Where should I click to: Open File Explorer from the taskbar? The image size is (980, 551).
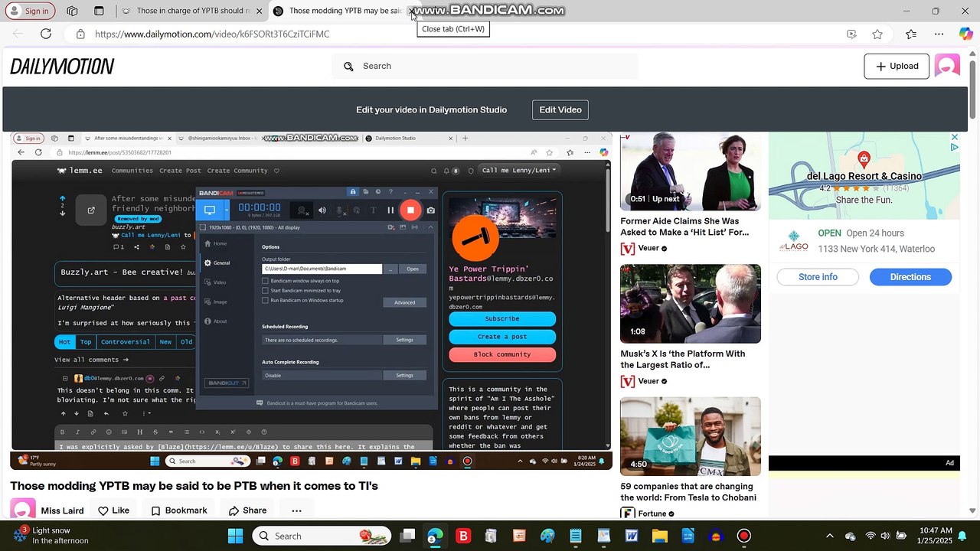pyautogui.click(x=659, y=536)
